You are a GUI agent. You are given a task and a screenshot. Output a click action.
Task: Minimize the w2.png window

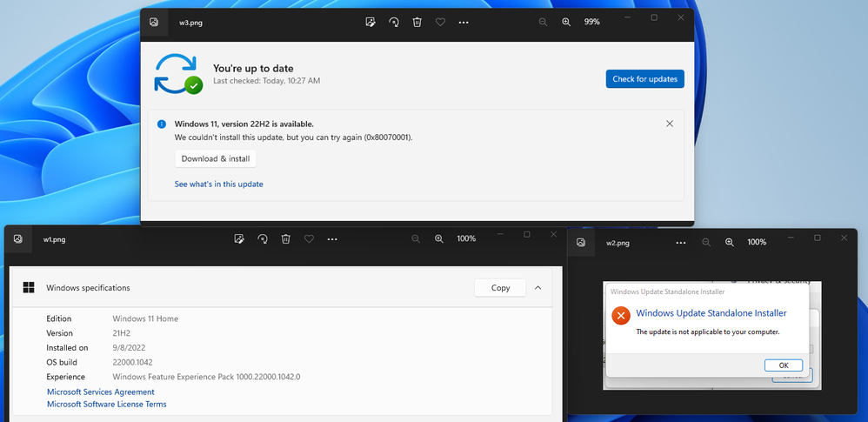(791, 238)
